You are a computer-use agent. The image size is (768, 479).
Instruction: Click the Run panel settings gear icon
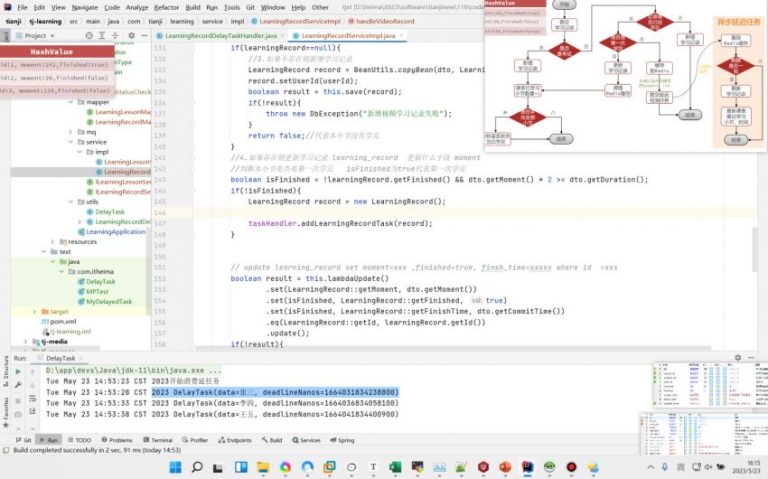tap(740, 357)
